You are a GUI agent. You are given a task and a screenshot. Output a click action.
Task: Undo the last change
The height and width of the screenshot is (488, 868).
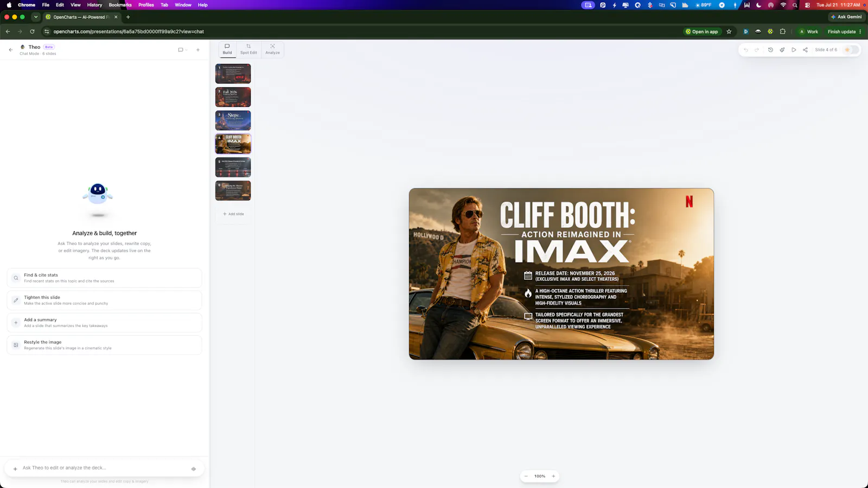point(746,50)
